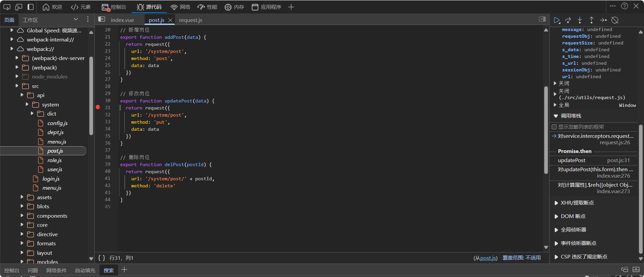Open DevTools help question mark icon
Screen dimensions: 644x277
tap(624, 6)
